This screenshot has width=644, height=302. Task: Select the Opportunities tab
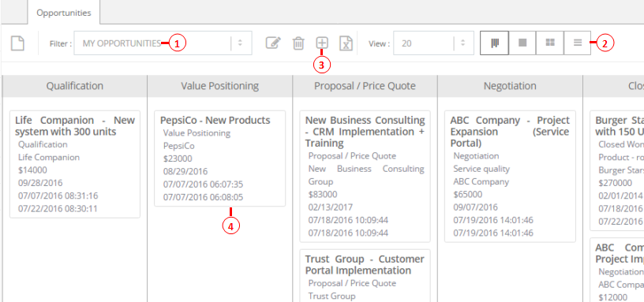pos(64,13)
